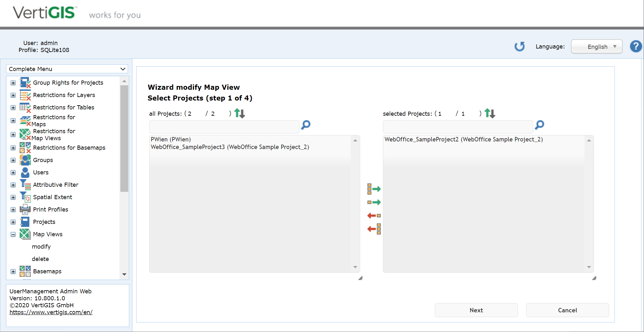This screenshot has height=332, width=644.
Task: Click the move-selected-left red arrow icon
Action: (374, 215)
